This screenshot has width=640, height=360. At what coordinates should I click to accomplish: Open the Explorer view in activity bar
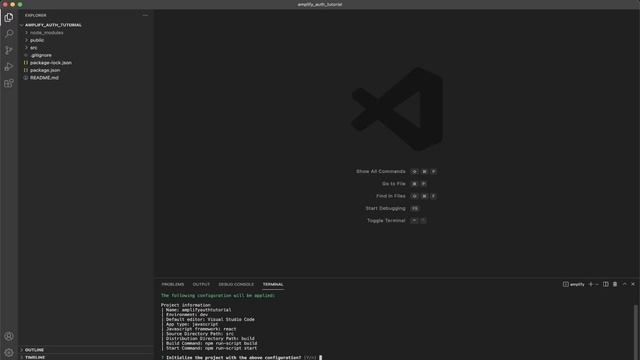9,17
